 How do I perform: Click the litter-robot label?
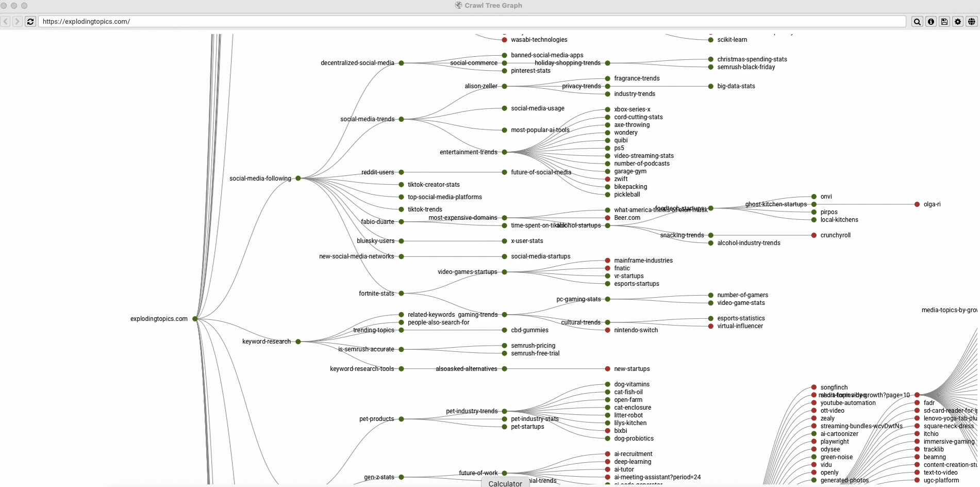tap(628, 415)
